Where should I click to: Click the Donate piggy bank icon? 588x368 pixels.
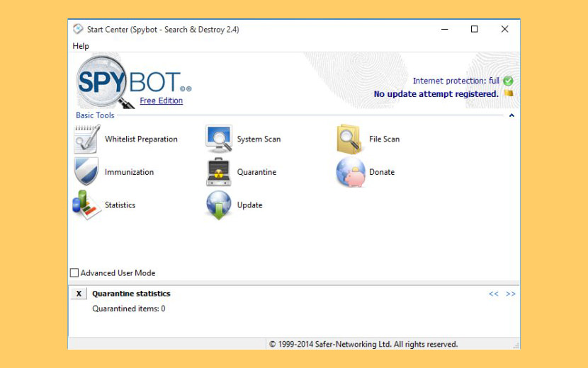351,172
